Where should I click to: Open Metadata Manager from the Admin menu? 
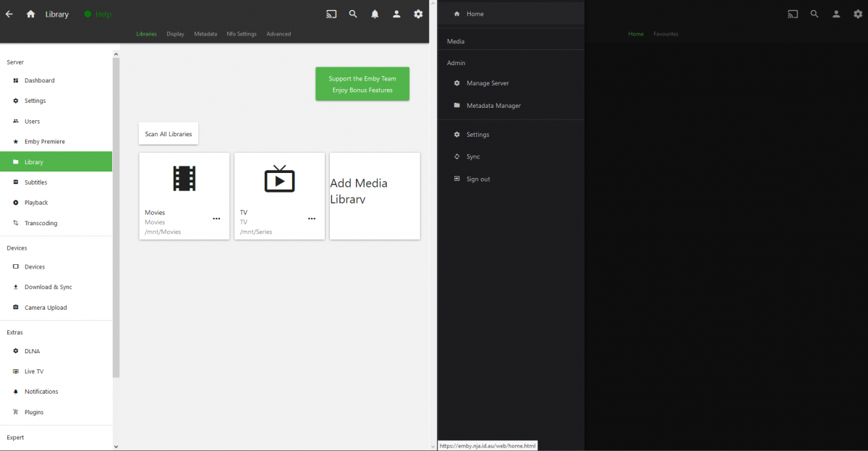click(x=493, y=106)
